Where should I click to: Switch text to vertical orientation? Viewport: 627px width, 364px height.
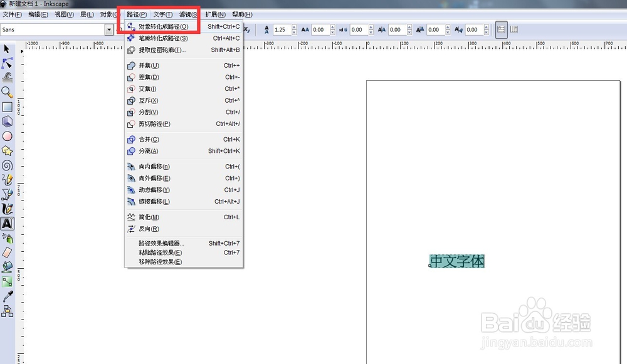coord(514,29)
